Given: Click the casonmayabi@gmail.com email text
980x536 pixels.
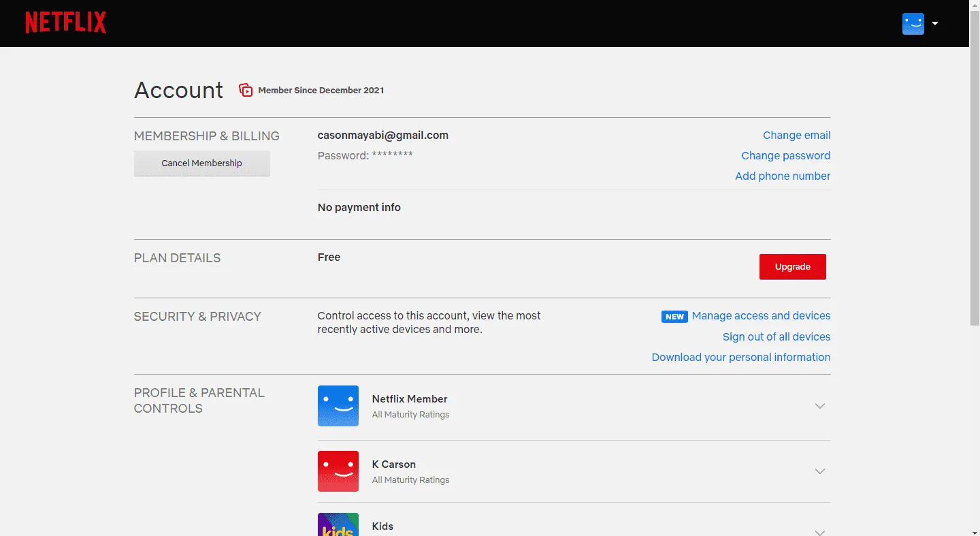Looking at the screenshot, I should 383,136.
